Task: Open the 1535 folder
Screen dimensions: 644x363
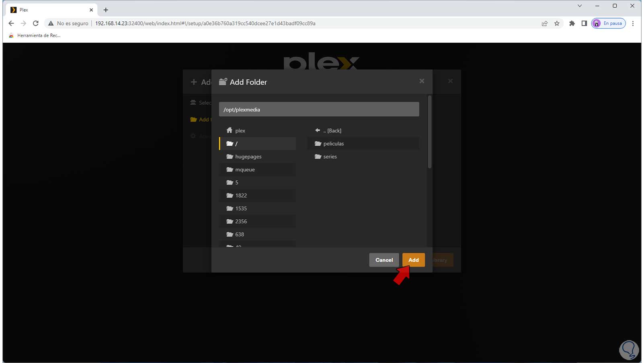Action: tap(257, 208)
